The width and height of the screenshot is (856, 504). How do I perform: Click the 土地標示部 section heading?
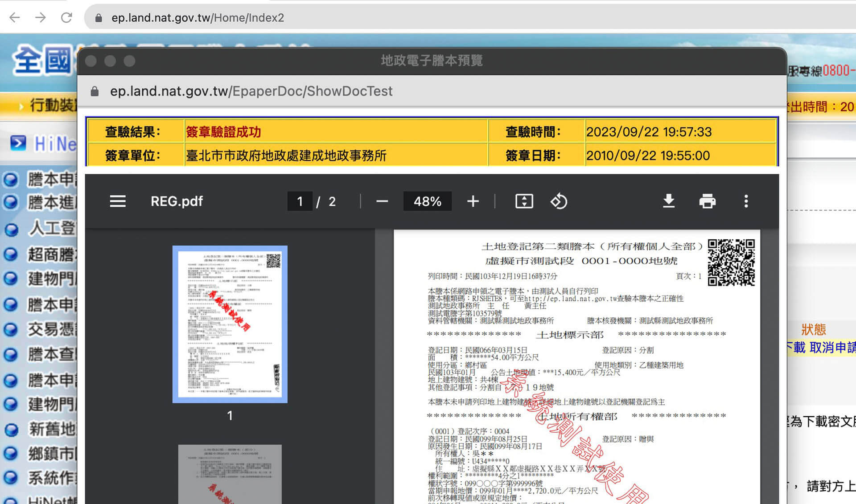[569, 335]
